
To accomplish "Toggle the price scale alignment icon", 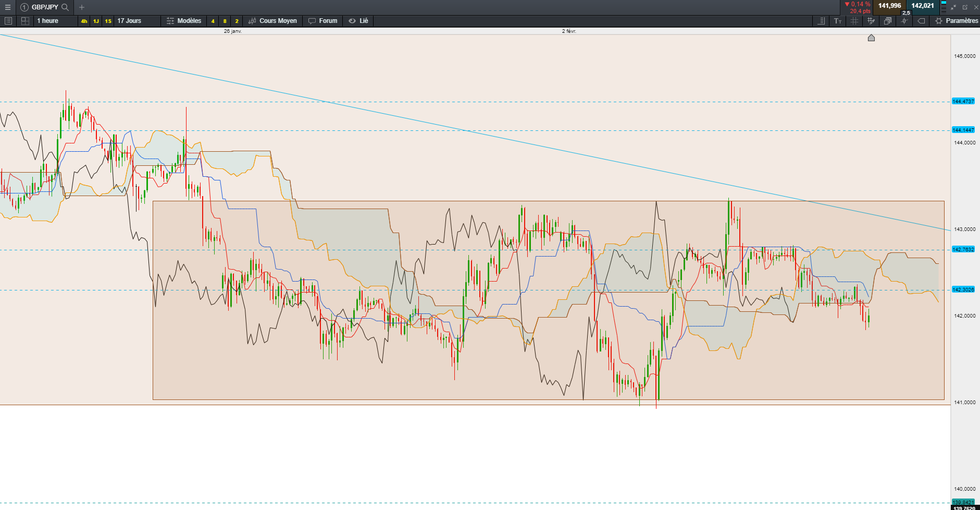I will coord(821,21).
